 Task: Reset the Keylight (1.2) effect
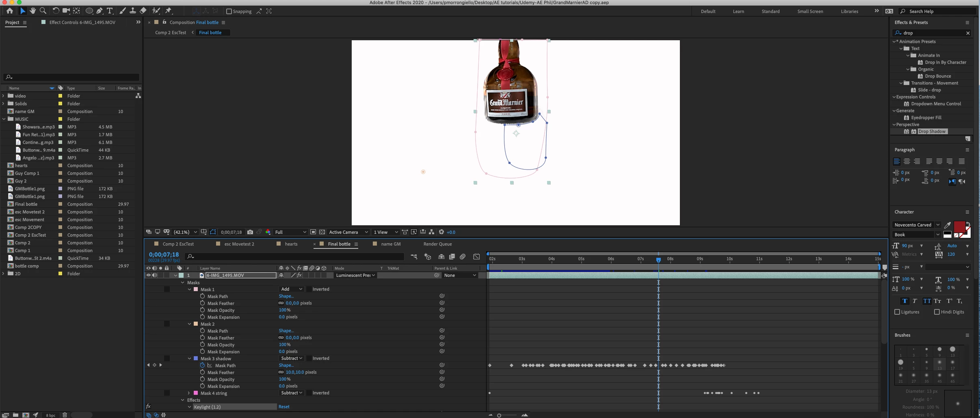(x=284, y=407)
